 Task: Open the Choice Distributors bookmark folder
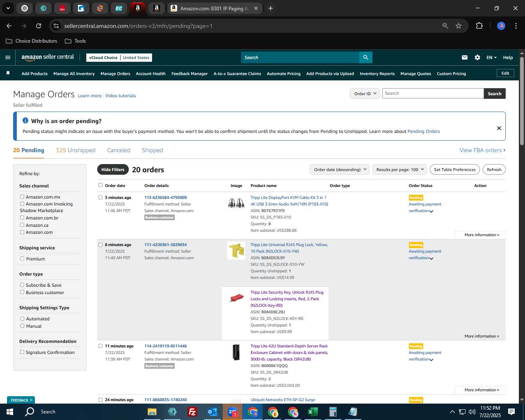click(32, 41)
